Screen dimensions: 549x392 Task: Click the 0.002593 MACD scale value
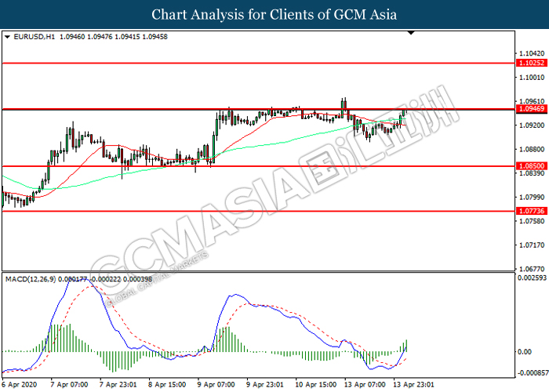[532, 278]
